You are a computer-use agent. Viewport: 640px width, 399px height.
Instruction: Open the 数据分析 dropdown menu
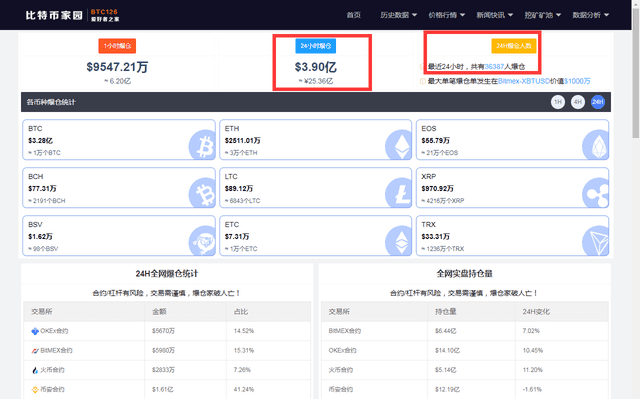(x=591, y=15)
